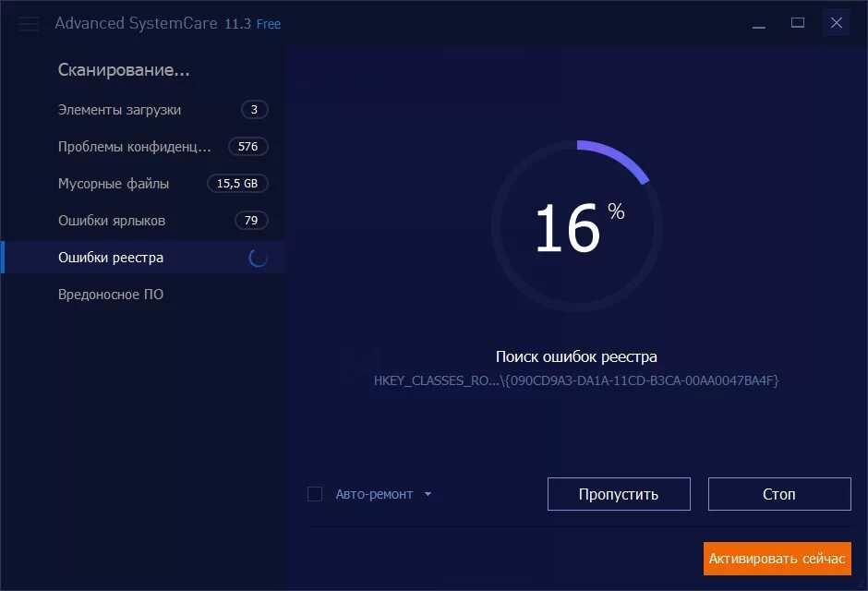This screenshot has height=591, width=868.
Task: Select Вредоносное ПО entry
Action: (x=143, y=295)
